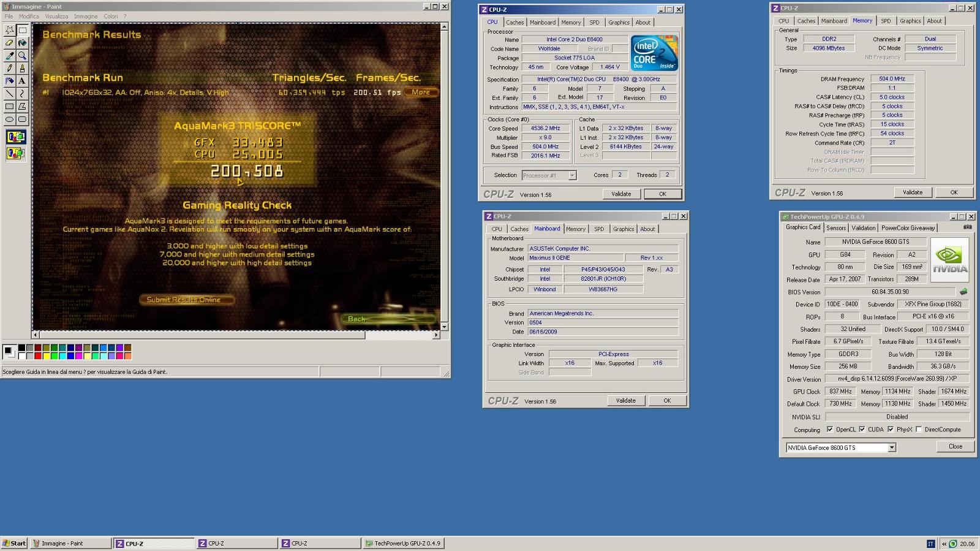Image resolution: width=980 pixels, height=551 pixels.
Task: Click Paint's horizontal scrollbar thumb
Action: 203,335
